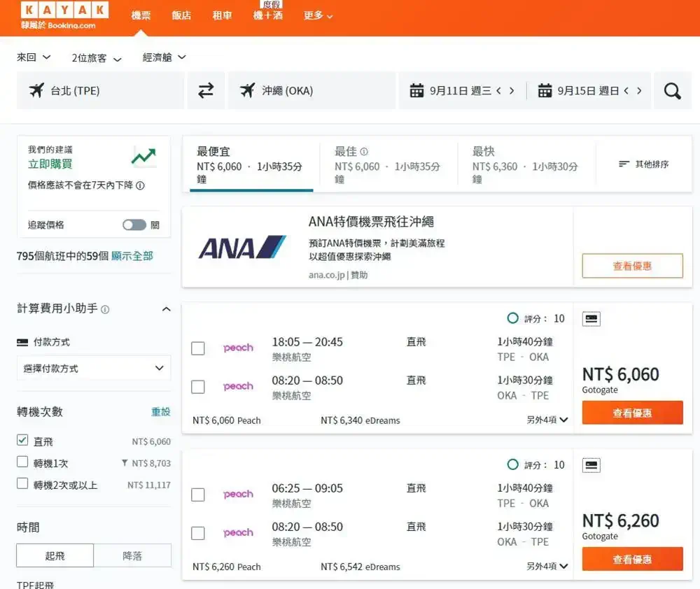Click info icon beside 計算費用小助手

coord(105,309)
